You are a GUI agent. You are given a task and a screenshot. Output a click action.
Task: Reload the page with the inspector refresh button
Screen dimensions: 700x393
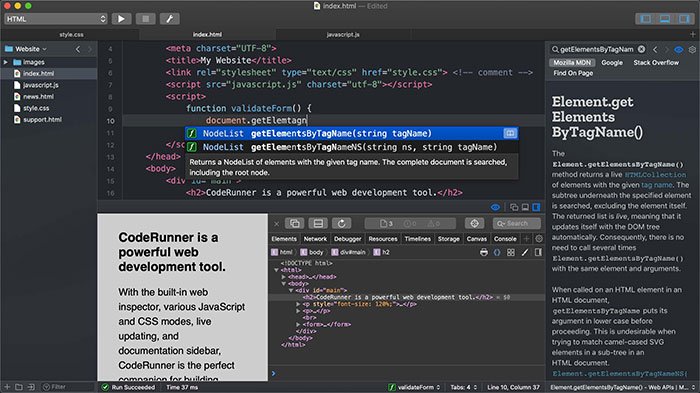tap(342, 223)
